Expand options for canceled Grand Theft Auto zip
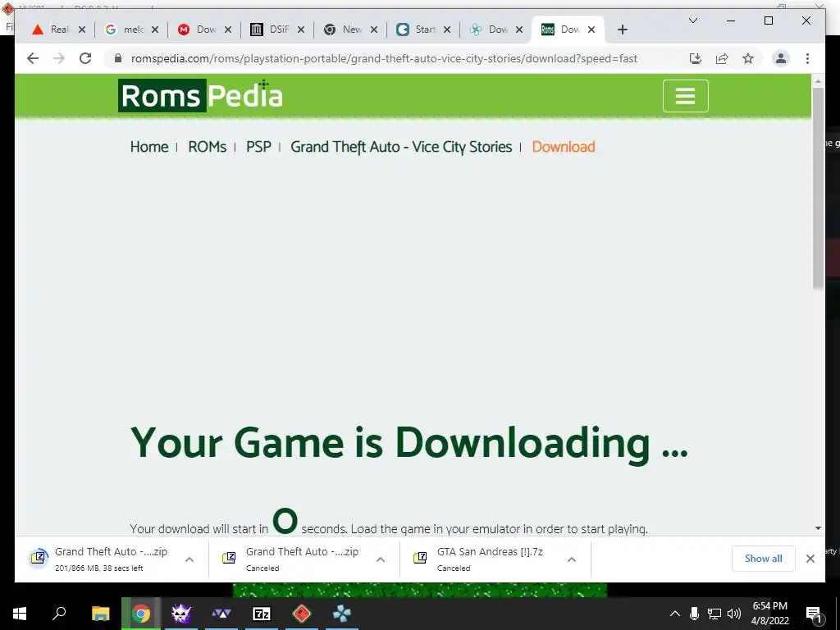Image resolution: width=840 pixels, height=630 pixels. pos(381,559)
